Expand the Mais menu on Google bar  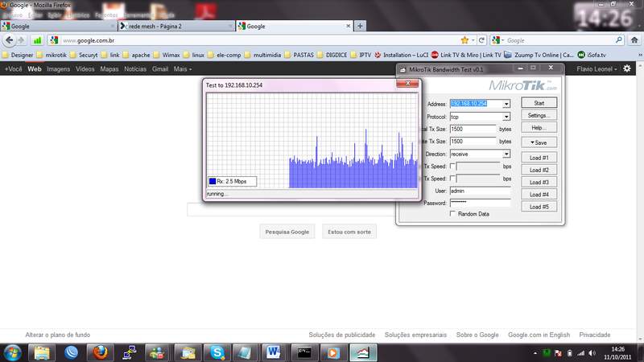(183, 69)
